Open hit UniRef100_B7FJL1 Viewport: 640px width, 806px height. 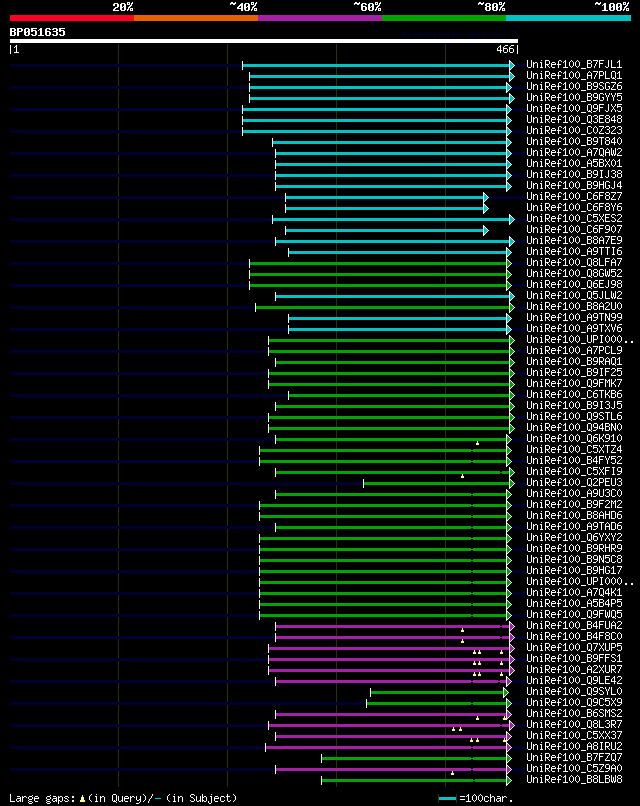point(574,65)
